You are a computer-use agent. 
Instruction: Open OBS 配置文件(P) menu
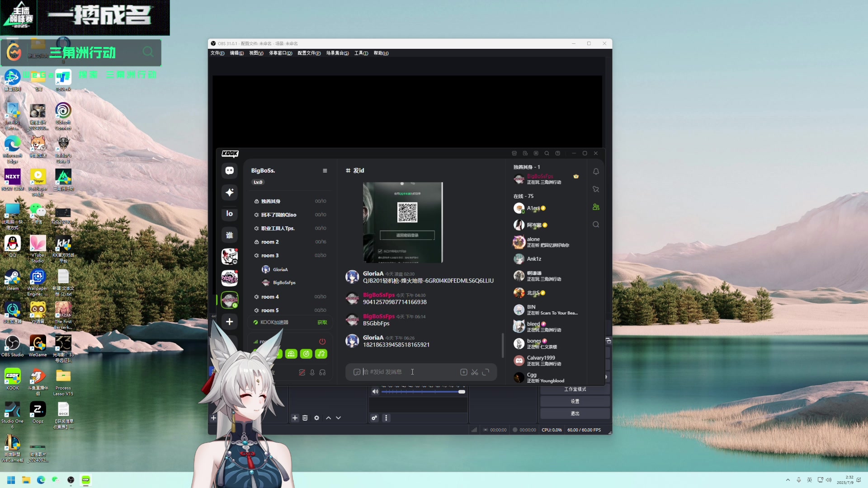[x=309, y=53]
